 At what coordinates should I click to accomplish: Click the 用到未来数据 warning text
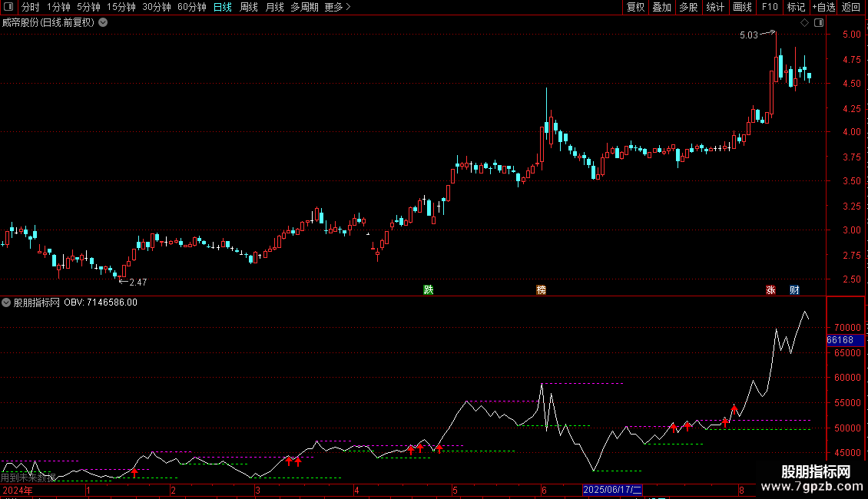tap(28, 477)
